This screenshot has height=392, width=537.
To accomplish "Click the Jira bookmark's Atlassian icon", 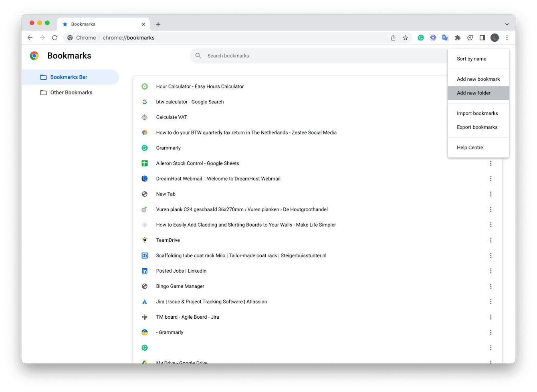I will pyautogui.click(x=145, y=302).
